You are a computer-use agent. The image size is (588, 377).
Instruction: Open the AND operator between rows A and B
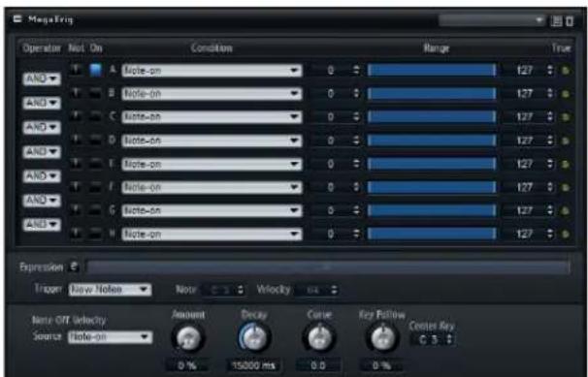click(42, 79)
